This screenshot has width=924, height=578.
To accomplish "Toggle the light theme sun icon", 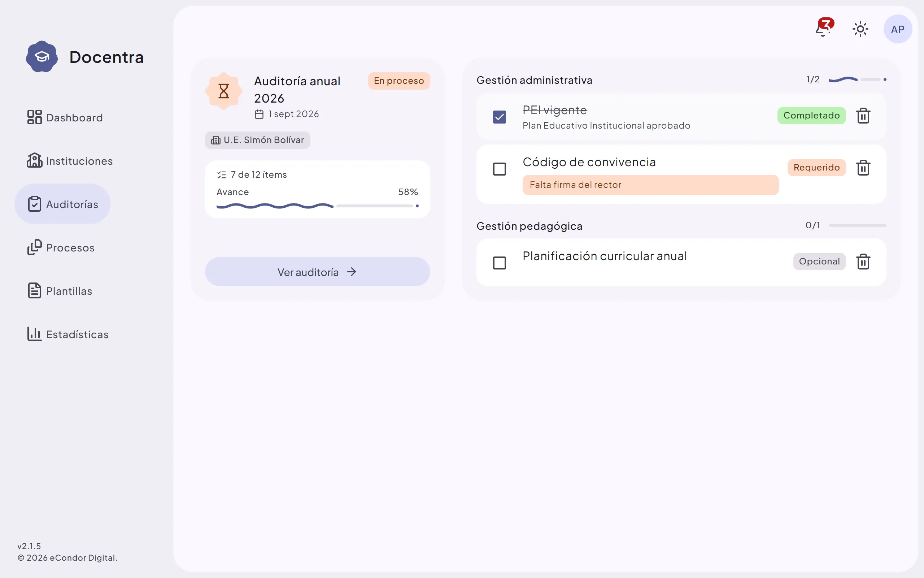I will 860,29.
